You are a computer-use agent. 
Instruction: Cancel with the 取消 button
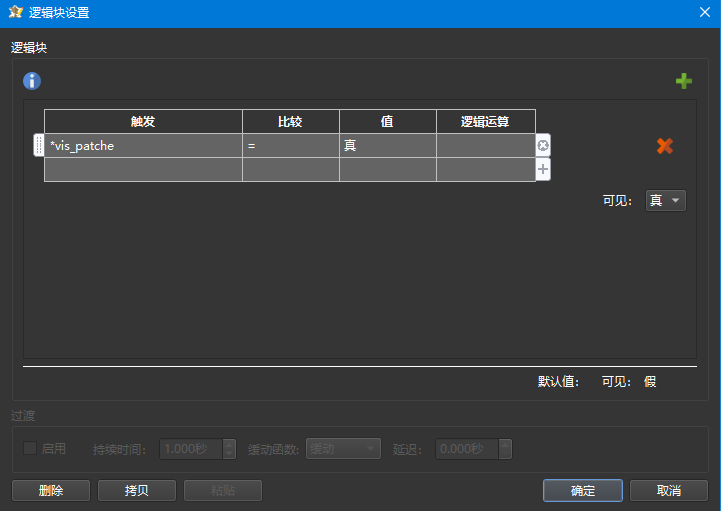[x=669, y=490]
